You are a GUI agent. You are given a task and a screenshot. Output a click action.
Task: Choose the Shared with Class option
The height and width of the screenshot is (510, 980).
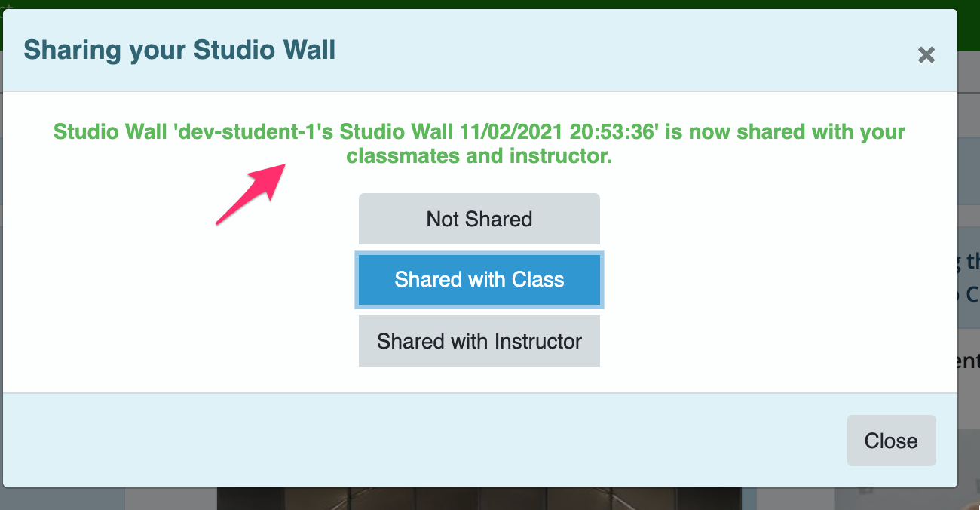tap(479, 280)
